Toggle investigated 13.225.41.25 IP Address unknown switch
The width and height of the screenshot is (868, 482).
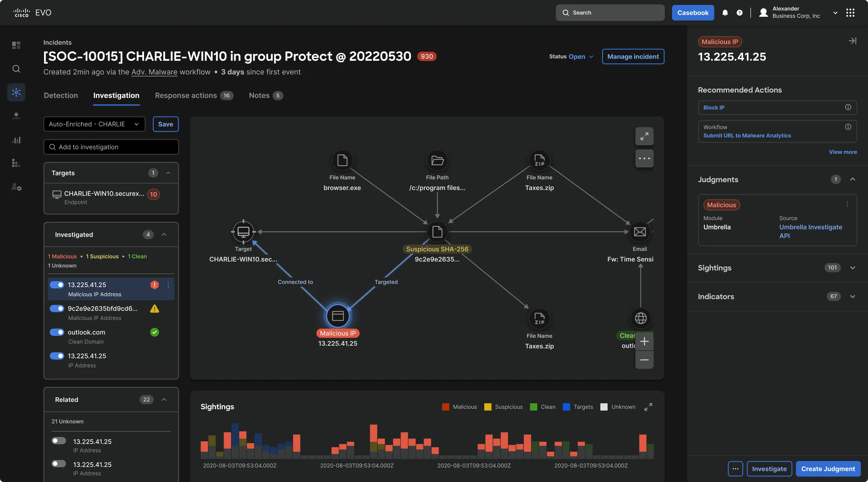57,356
